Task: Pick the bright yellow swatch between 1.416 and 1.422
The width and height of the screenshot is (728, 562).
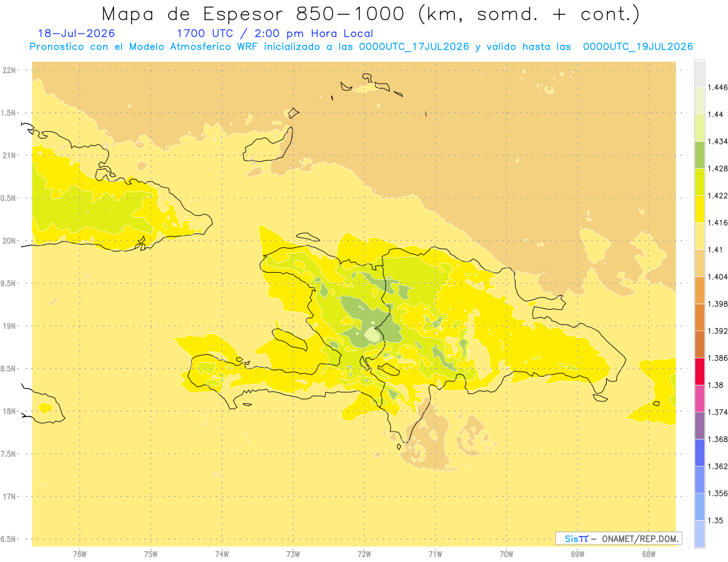Action: (x=699, y=209)
